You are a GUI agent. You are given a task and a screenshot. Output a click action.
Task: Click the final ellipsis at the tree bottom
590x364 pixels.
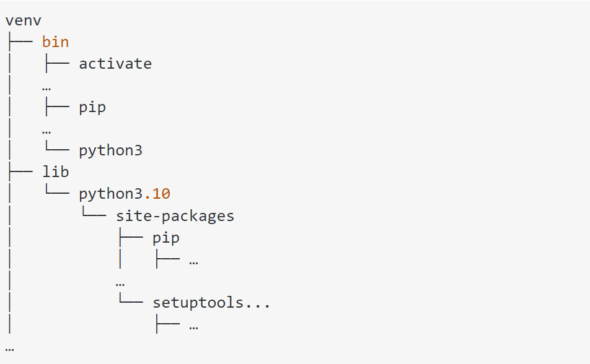(x=9, y=347)
